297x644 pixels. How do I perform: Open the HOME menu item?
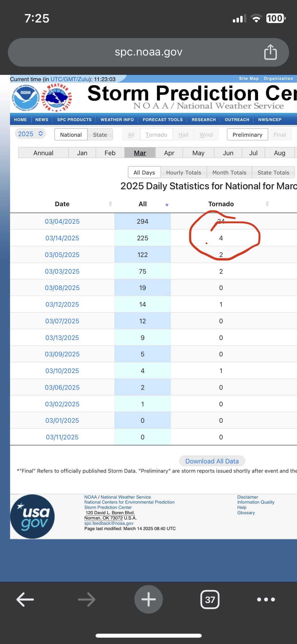[x=20, y=119]
